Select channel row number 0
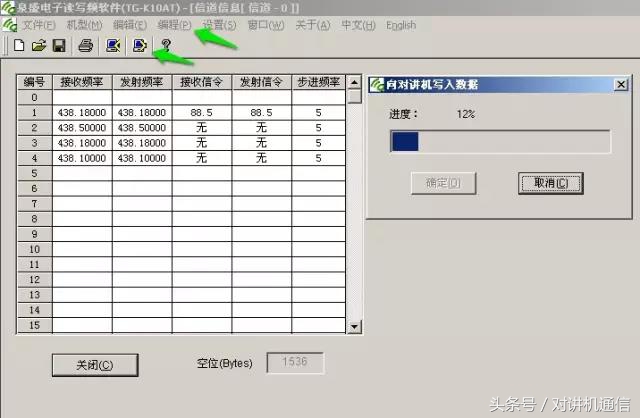Image resolution: width=640 pixels, height=418 pixels. click(x=34, y=98)
